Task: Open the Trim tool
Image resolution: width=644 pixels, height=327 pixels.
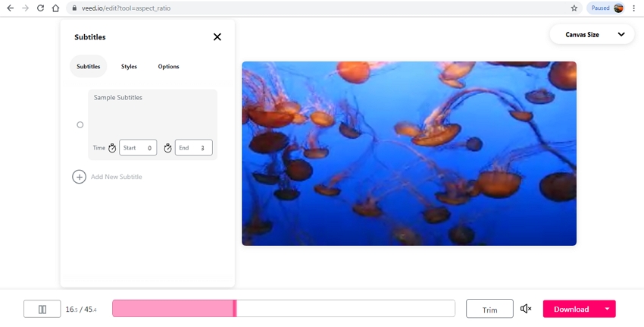Action: (x=489, y=309)
